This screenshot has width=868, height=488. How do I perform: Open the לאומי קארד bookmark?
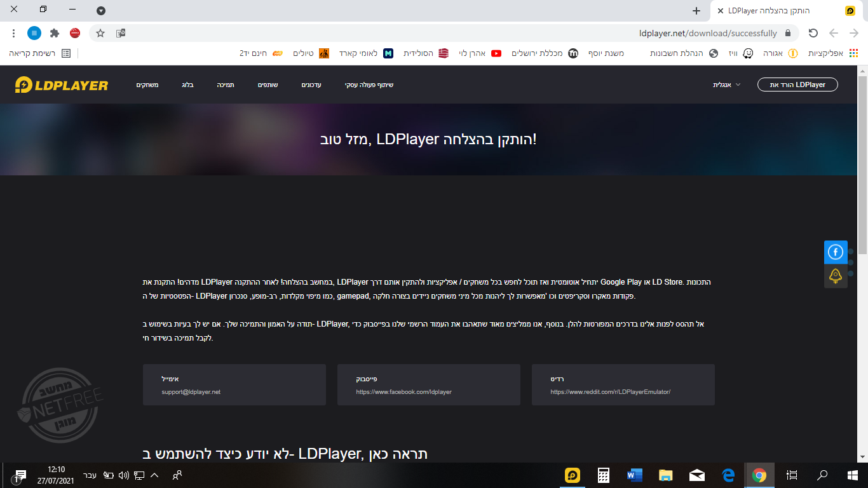[366, 53]
